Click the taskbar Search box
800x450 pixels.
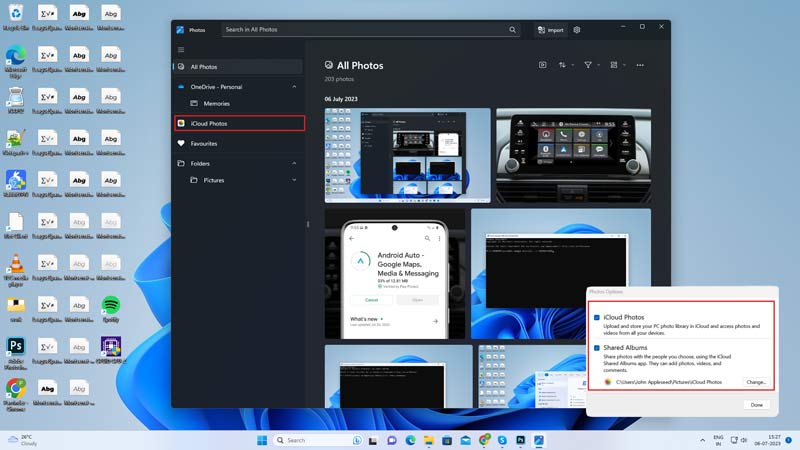[x=319, y=440]
